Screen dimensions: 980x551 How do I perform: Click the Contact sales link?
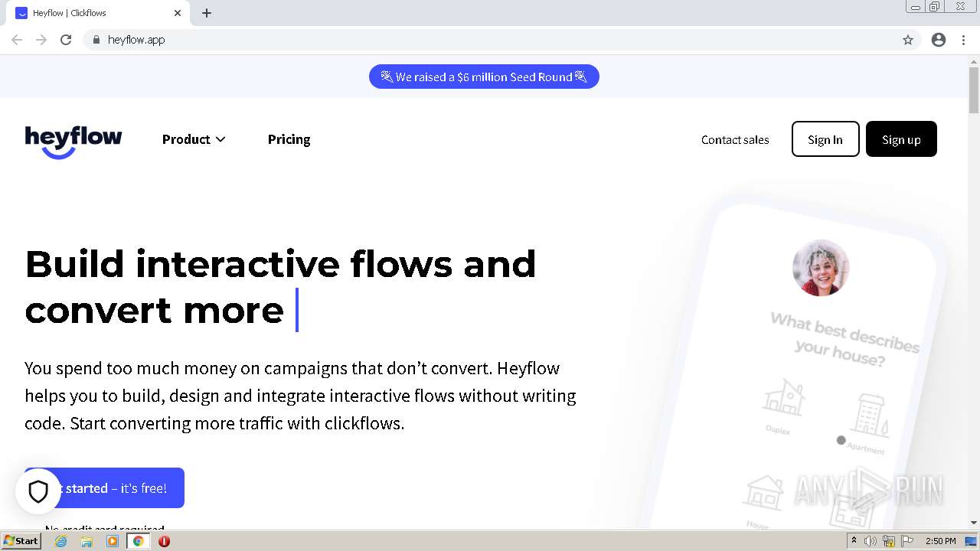pyautogui.click(x=735, y=139)
